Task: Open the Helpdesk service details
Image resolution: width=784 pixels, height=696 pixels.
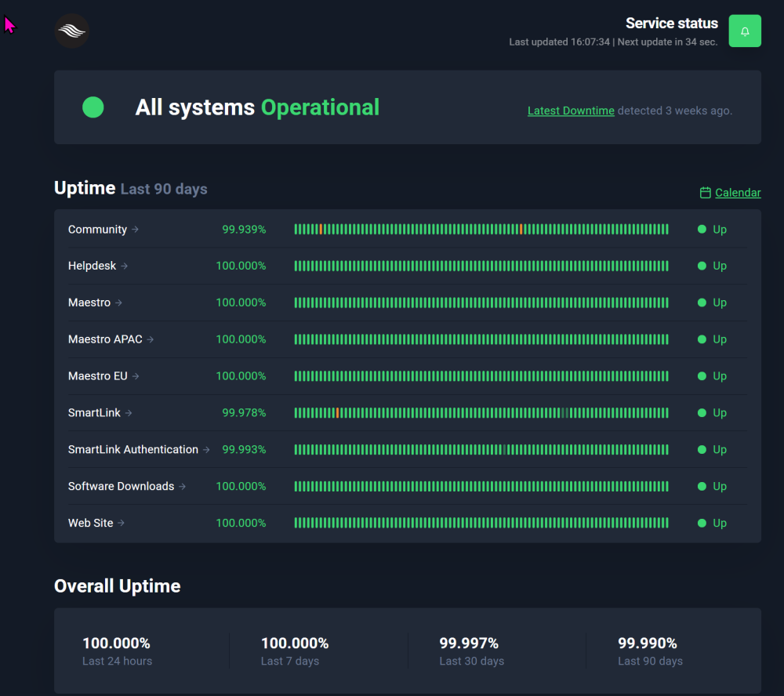Action: point(92,266)
